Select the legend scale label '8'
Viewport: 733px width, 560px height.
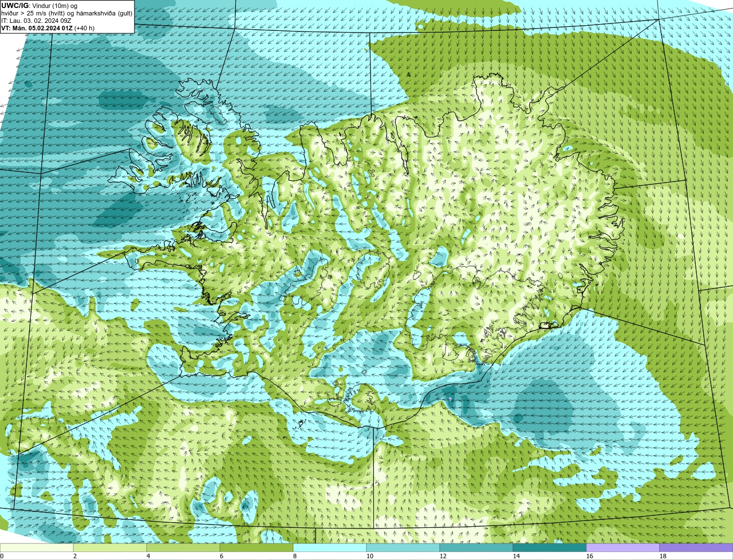[x=295, y=556]
